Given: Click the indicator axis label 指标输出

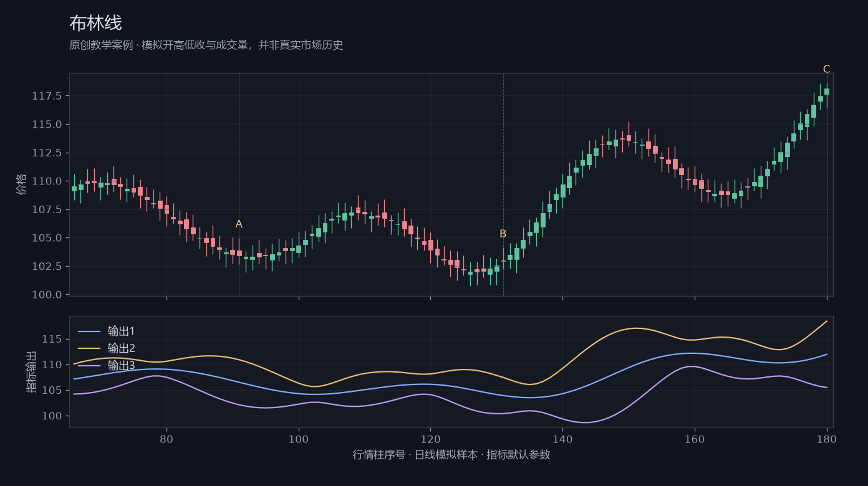Looking at the screenshot, I should pos(31,372).
